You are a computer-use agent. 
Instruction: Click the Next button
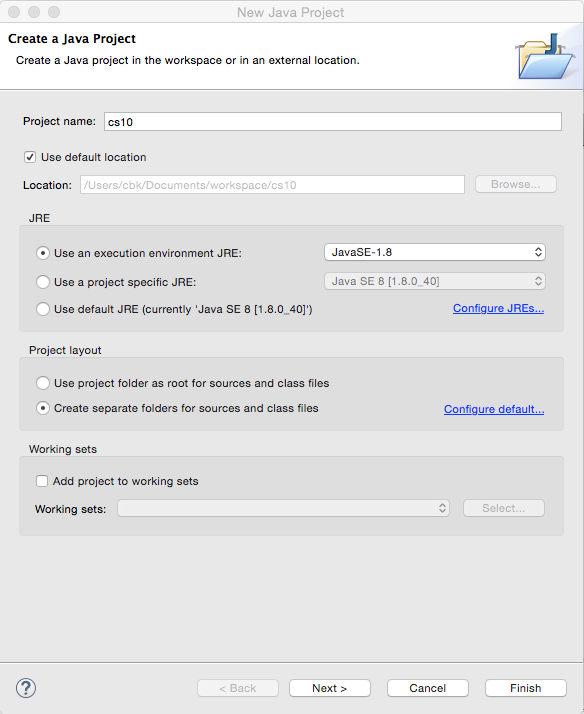tap(330, 688)
